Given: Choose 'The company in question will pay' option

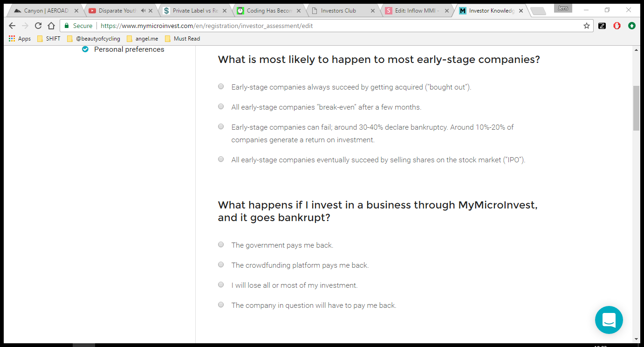Looking at the screenshot, I should 221,305.
